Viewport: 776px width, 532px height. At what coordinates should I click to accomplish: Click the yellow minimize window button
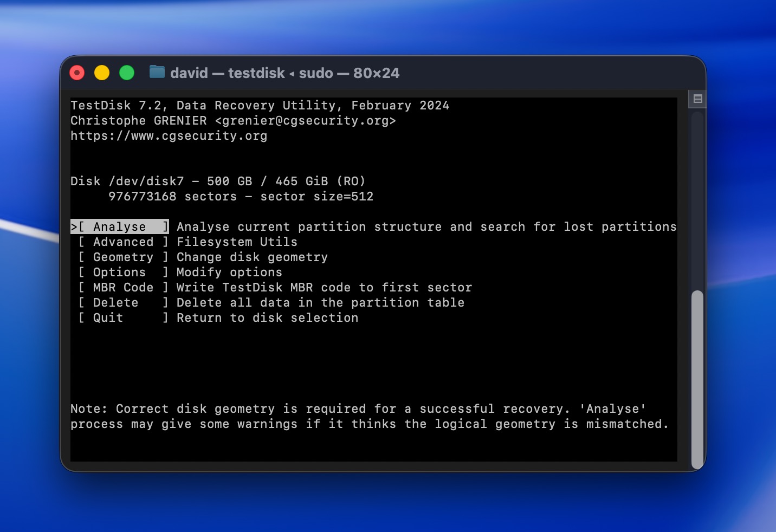coord(102,73)
